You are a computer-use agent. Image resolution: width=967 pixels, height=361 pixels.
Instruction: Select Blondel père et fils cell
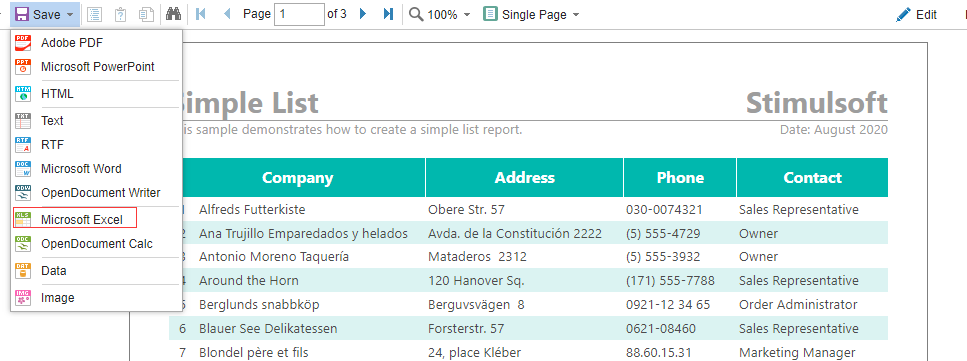click(x=253, y=353)
